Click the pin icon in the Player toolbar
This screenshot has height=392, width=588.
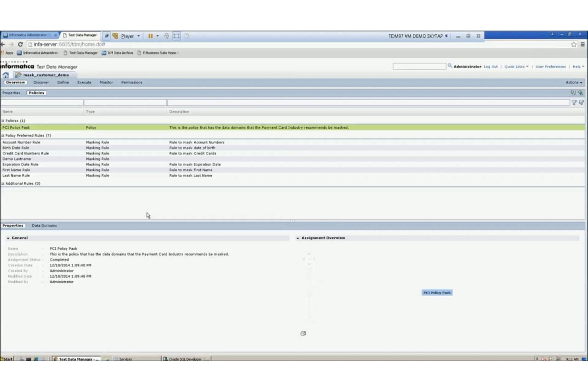106,36
